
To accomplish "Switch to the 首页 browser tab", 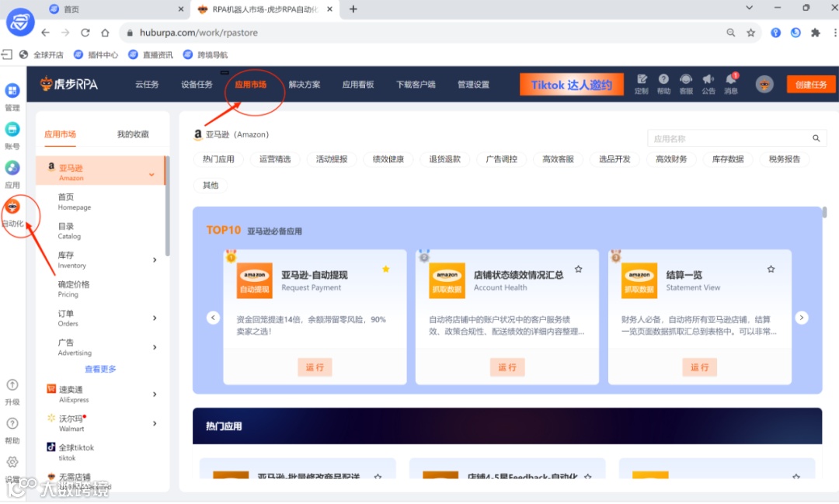I will click(116, 9).
